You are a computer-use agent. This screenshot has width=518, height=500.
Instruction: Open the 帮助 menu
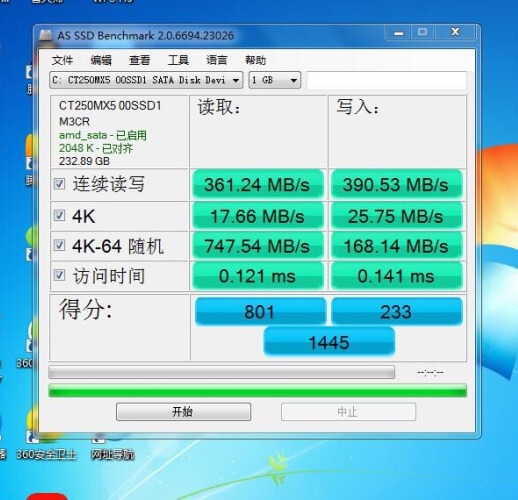click(256, 60)
